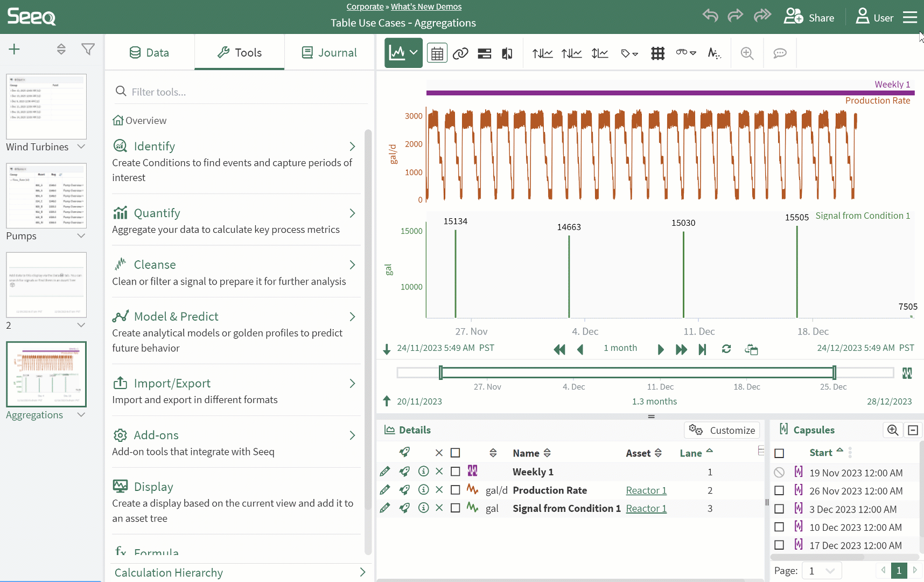Viewport: 924px width, 582px height.
Task: Edit Production Rate with pencil icon
Action: tap(384, 490)
